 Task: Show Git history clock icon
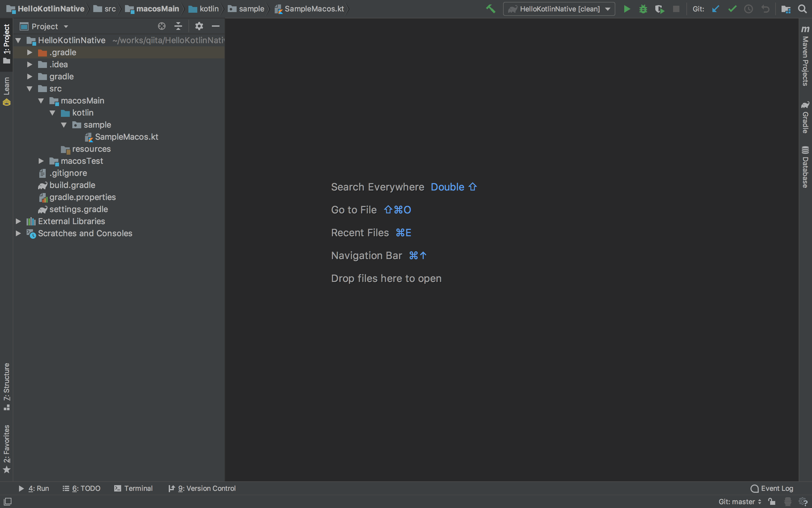click(749, 9)
